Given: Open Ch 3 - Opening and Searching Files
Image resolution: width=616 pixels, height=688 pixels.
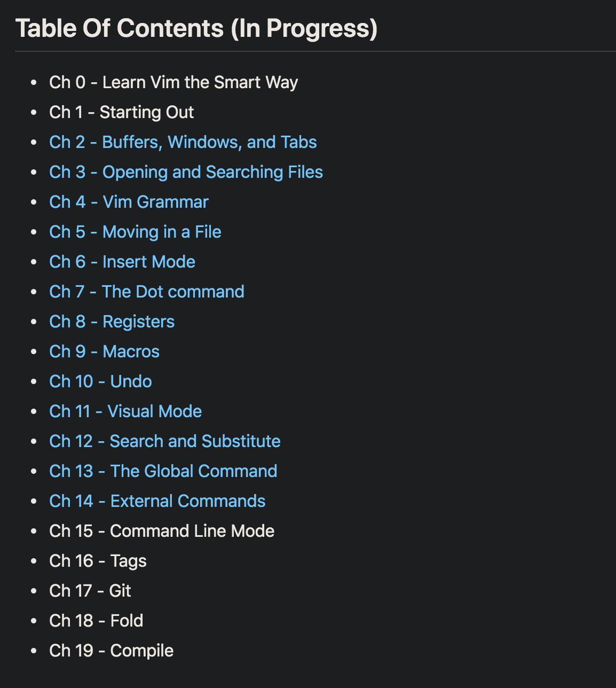Looking at the screenshot, I should coord(186,172).
